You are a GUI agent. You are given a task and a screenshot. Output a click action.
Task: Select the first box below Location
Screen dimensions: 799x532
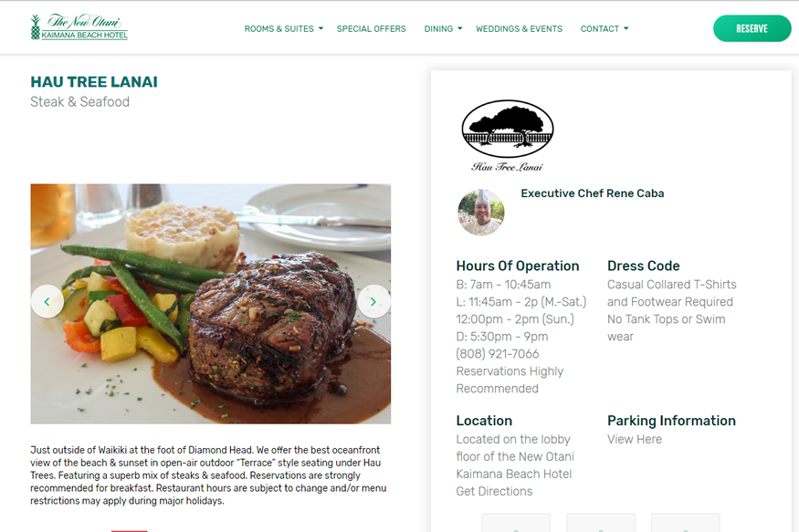coord(516,523)
